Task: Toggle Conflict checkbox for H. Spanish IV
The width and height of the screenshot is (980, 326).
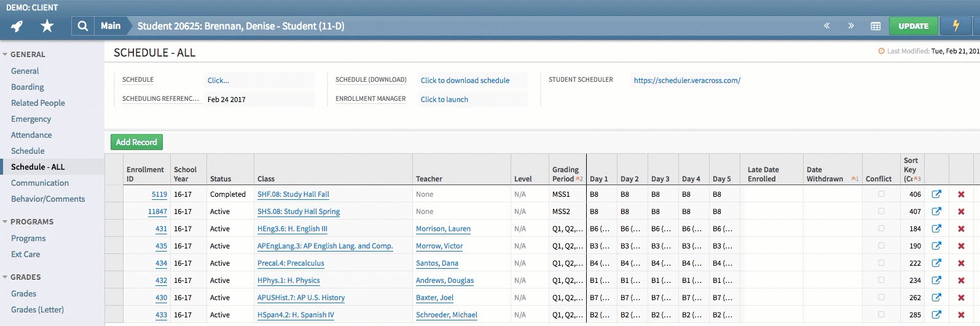Action: click(x=881, y=314)
